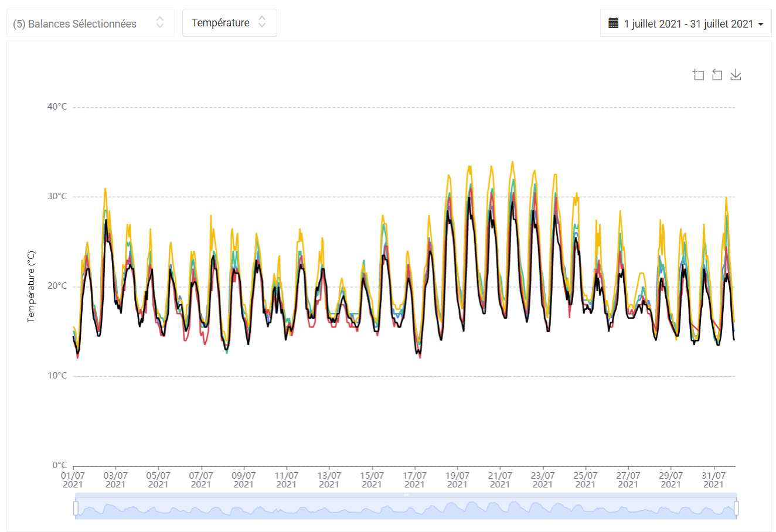
Task: Open the Température metric dropdown
Action: pyautogui.click(x=230, y=23)
